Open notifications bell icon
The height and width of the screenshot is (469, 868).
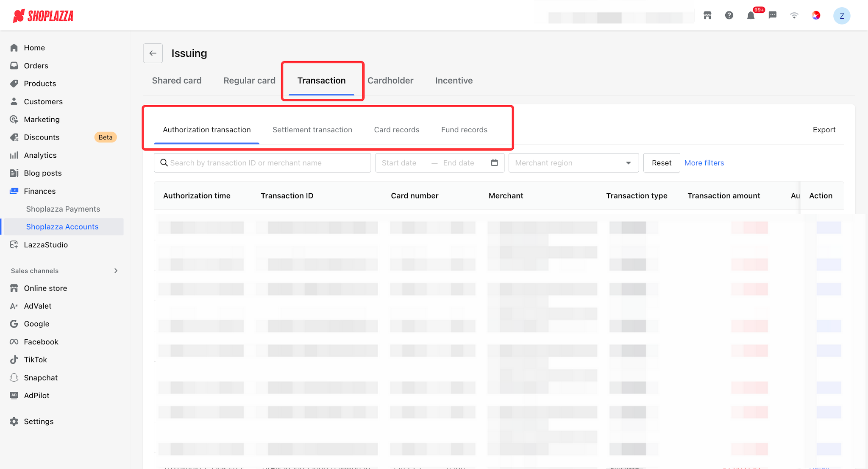751,16
